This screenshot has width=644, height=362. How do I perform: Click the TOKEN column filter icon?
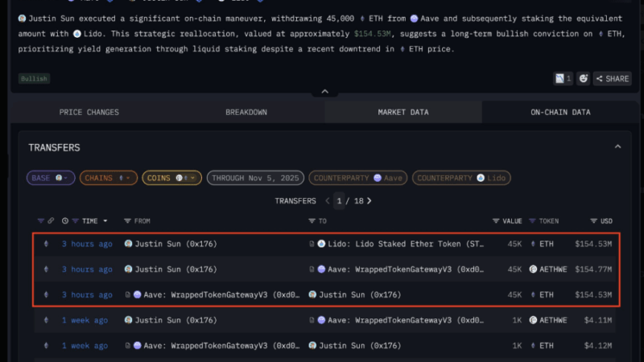click(x=532, y=220)
